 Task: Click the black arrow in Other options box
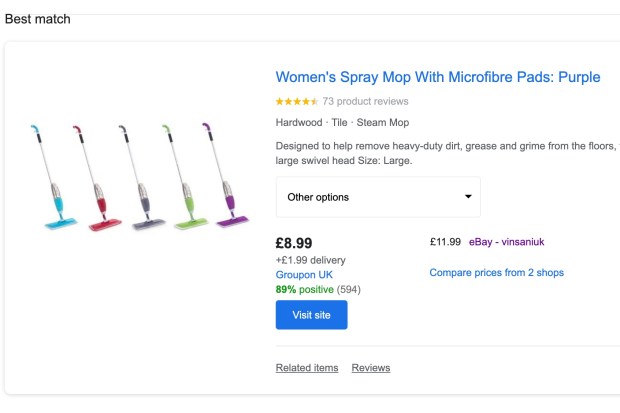[468, 197]
